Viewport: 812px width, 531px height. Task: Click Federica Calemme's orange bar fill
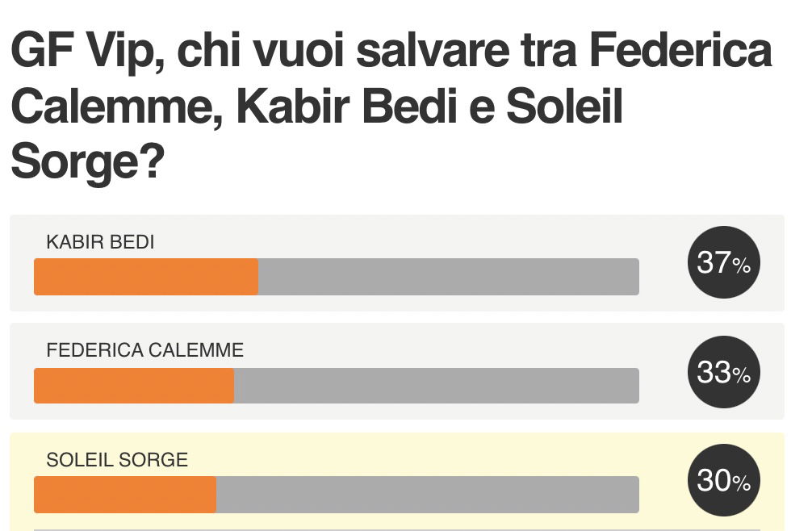[134, 386]
